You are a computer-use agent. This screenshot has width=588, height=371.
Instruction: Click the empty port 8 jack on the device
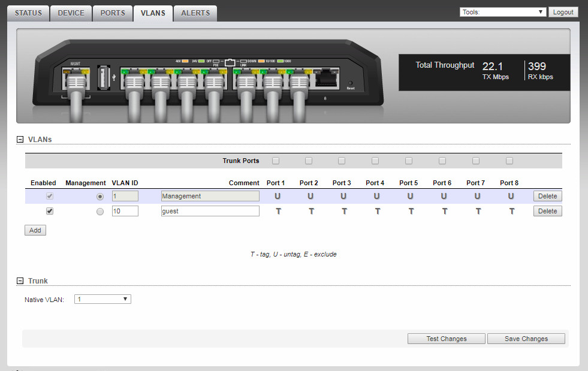[x=325, y=78]
